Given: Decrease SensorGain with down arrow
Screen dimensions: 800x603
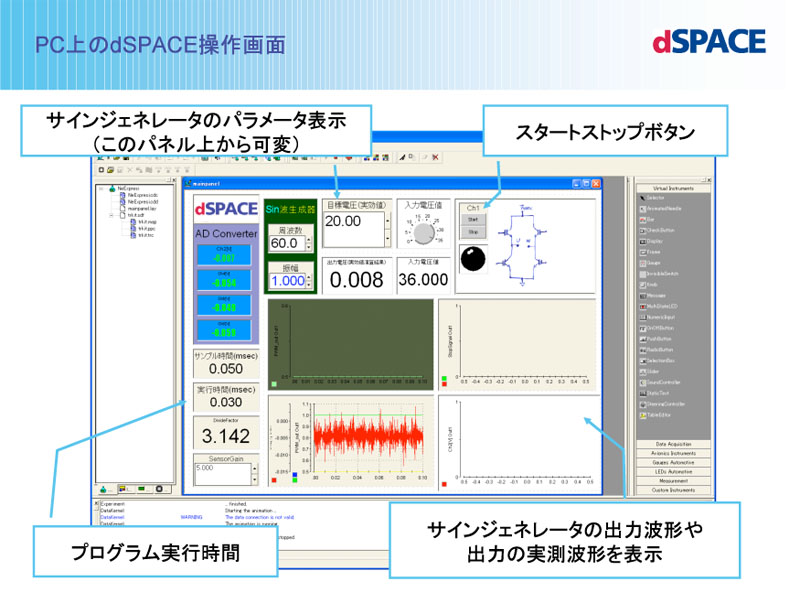Looking at the screenshot, I should coord(255,480).
